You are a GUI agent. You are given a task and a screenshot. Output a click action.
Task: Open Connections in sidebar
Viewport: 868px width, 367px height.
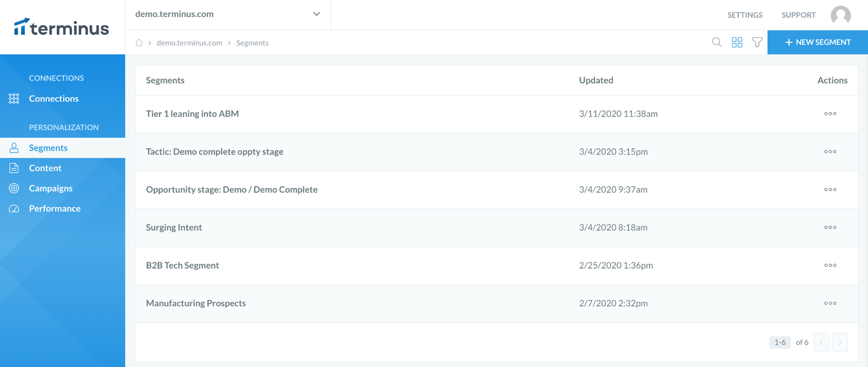pos(54,98)
